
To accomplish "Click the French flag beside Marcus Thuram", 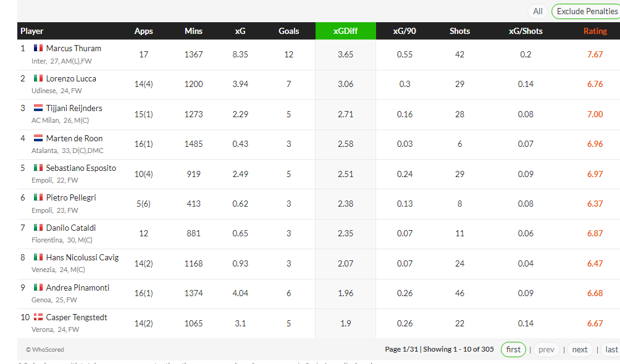I will (38, 48).
